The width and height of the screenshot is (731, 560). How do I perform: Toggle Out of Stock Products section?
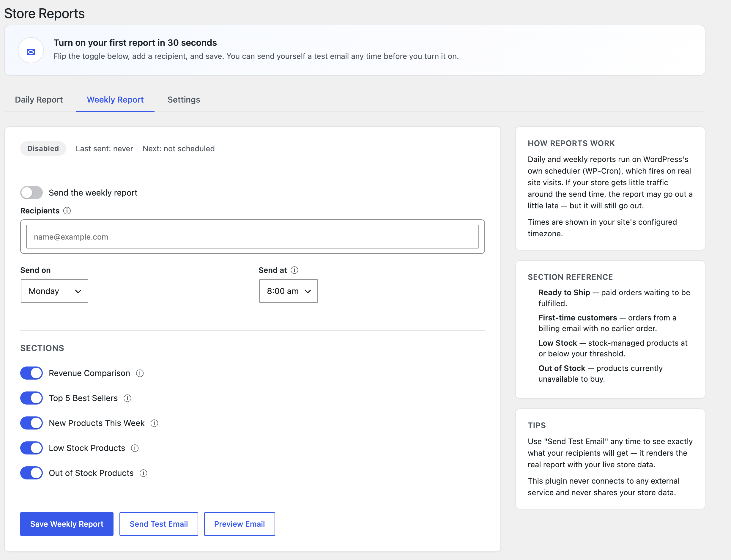pyautogui.click(x=32, y=473)
